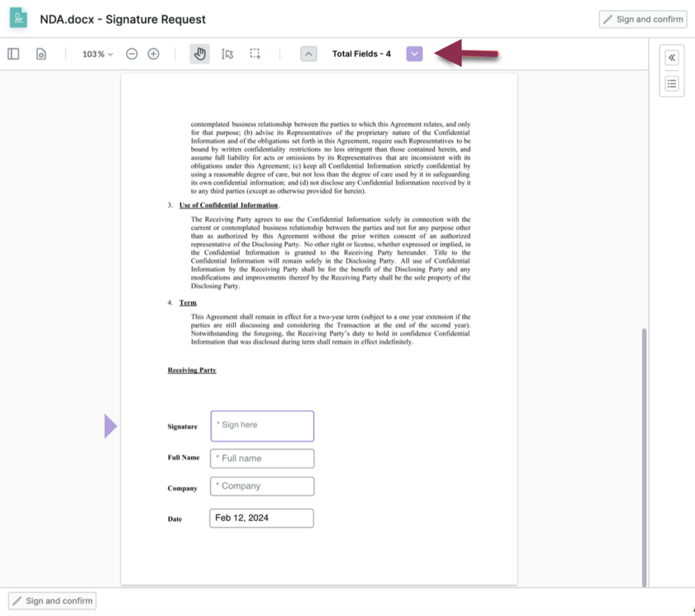The image size is (695, 616).
Task: Toggle the page thumbnails sidebar panel
Action: [x=13, y=53]
